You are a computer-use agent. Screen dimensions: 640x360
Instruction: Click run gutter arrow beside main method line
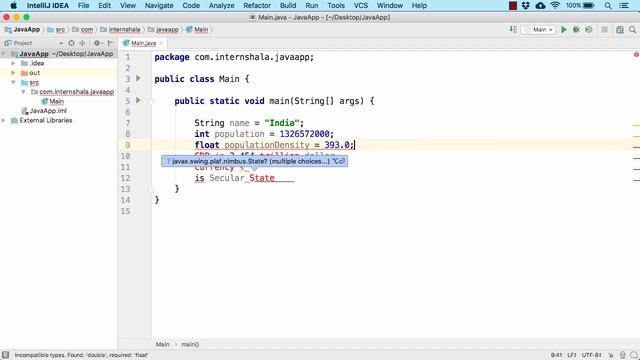(138, 100)
